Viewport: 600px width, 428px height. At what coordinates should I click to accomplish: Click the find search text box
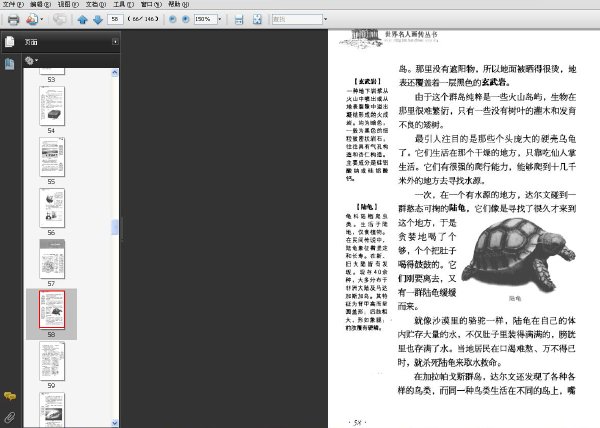(297, 19)
